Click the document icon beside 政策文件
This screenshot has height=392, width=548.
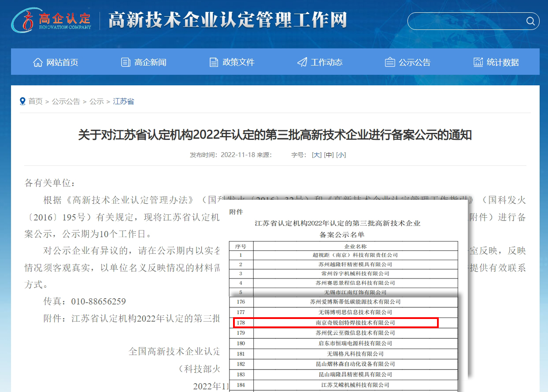pyautogui.click(x=214, y=62)
